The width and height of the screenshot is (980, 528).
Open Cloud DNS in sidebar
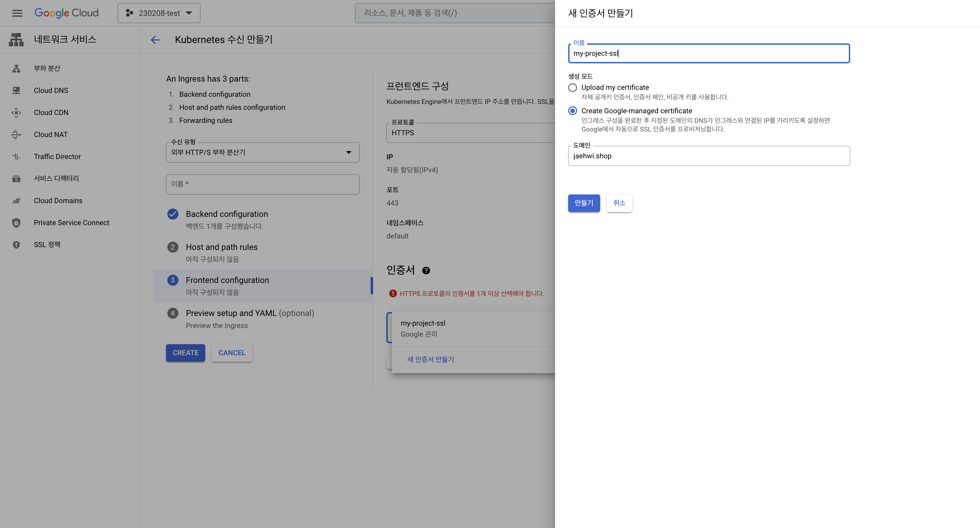pyautogui.click(x=51, y=91)
